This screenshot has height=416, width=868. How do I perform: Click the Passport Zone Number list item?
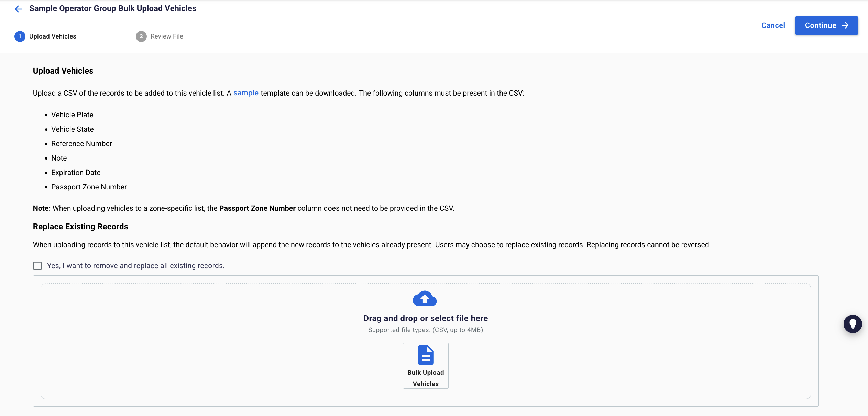[89, 187]
